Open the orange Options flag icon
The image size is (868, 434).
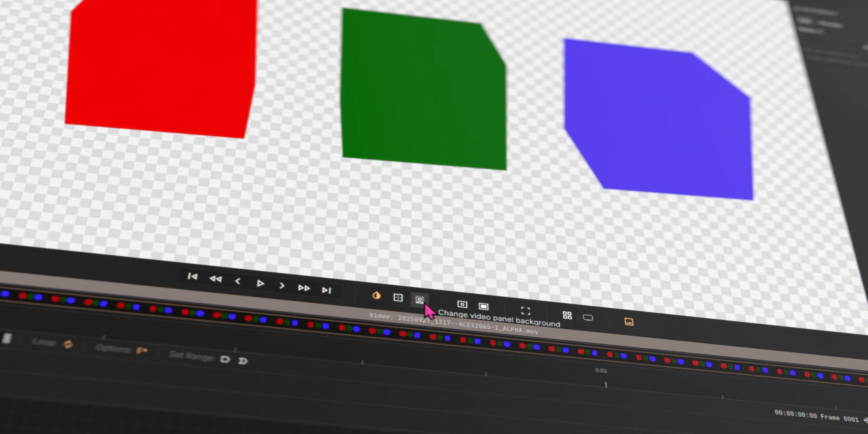coord(141,350)
